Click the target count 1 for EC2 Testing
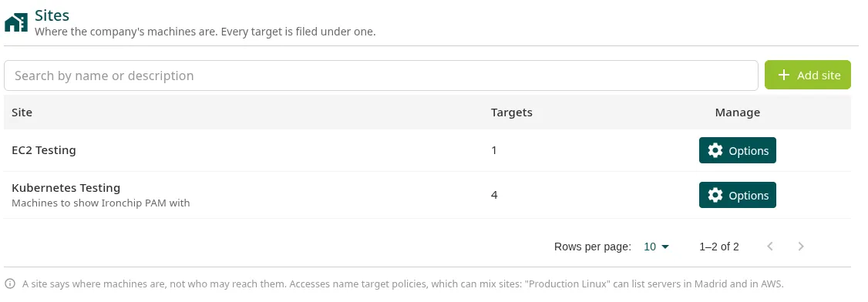Screen dimensions: 868x302 [x=494, y=150]
